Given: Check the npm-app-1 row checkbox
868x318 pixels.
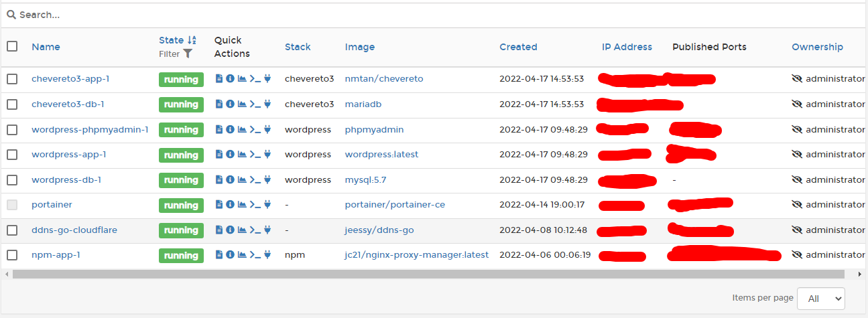Looking at the screenshot, I should click(x=12, y=255).
